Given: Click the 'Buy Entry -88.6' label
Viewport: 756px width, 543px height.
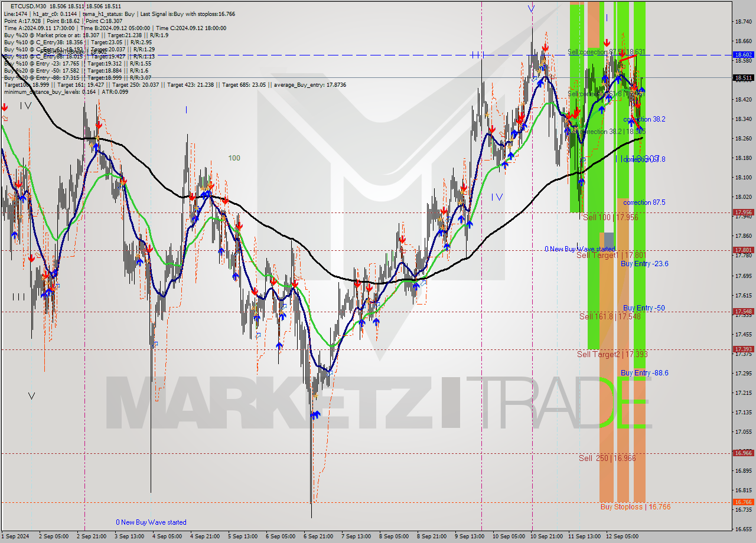Looking at the screenshot, I should click(x=644, y=373).
